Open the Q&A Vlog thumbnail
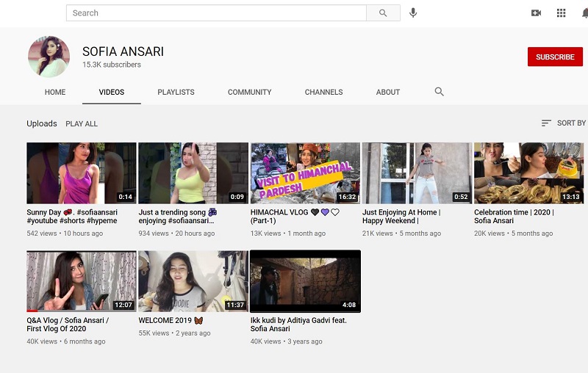 pos(82,281)
